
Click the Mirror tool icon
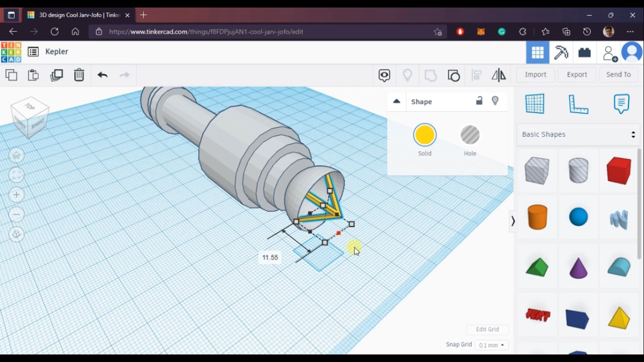point(499,75)
